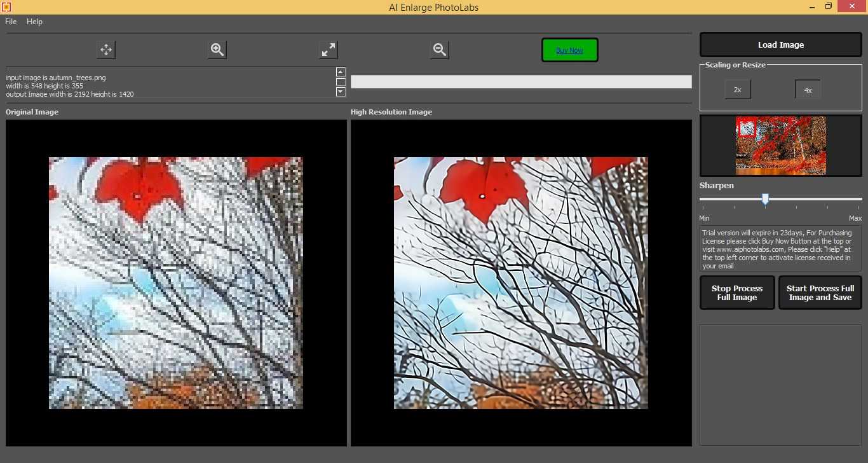
Task: Toggle the small square box beside the log
Action: pos(341,81)
